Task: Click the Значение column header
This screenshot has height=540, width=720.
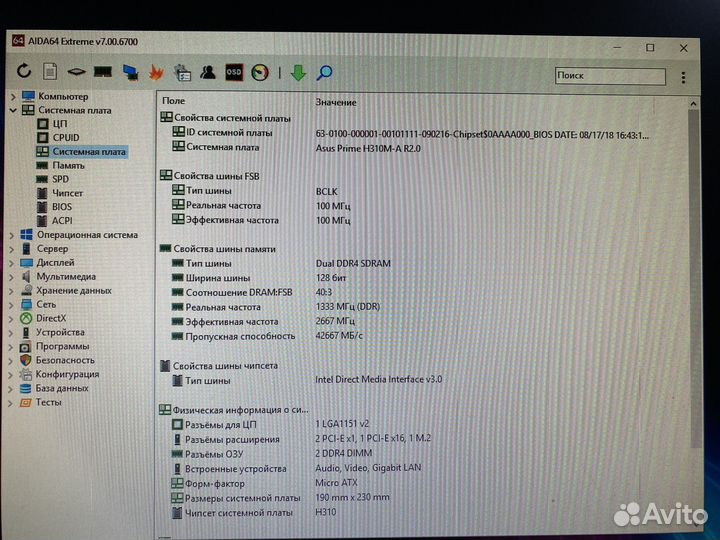Action: point(336,102)
